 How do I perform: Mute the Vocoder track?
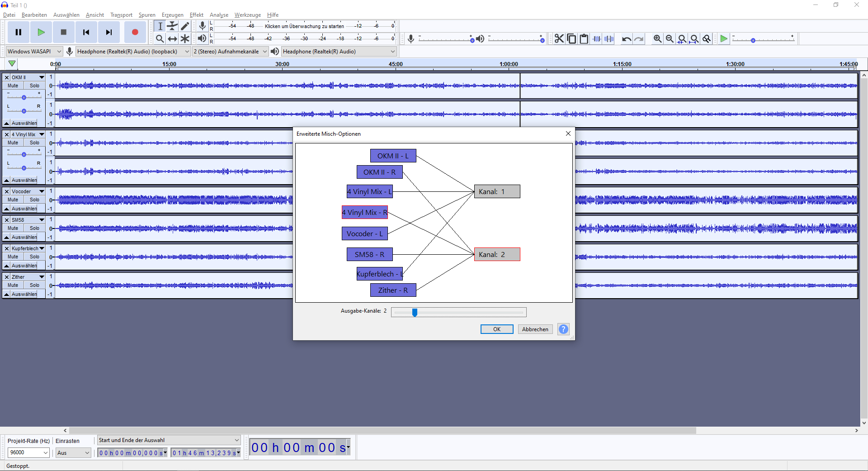(13, 200)
